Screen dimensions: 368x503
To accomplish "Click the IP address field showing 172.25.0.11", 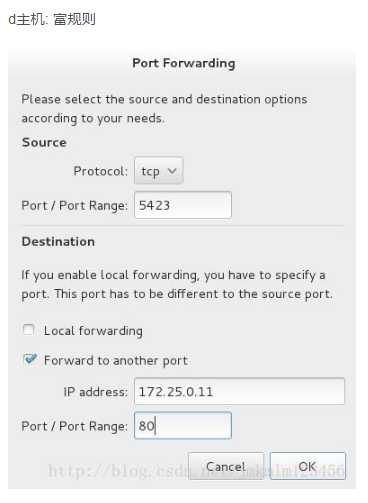I will click(239, 391).
